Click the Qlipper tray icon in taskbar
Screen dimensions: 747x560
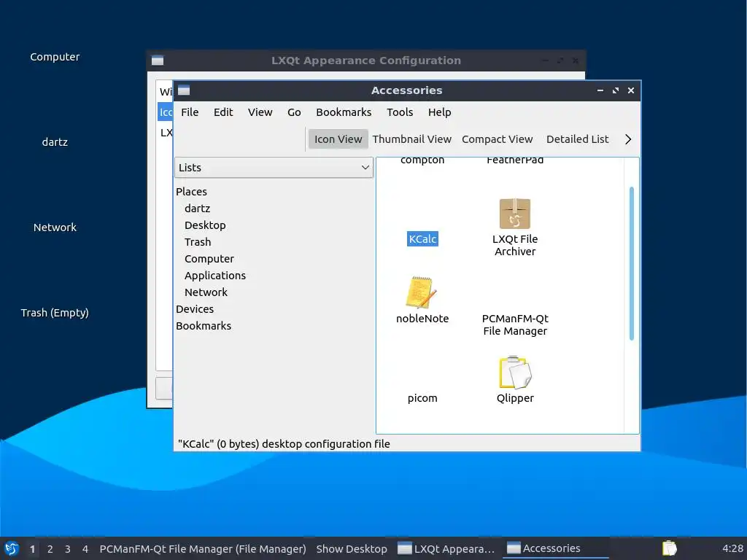(670, 548)
